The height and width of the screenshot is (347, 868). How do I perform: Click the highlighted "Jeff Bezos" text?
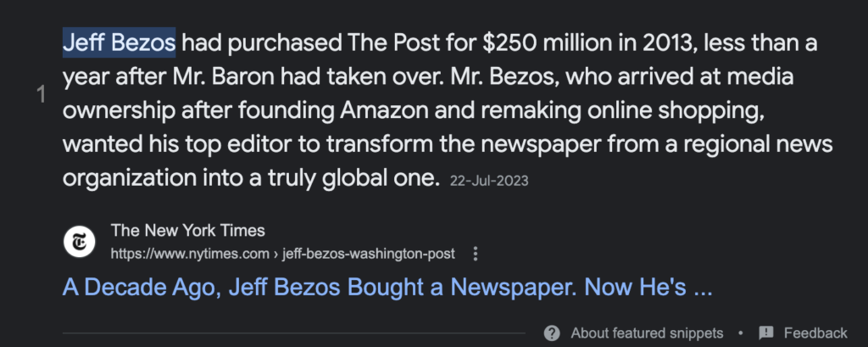[x=119, y=42]
